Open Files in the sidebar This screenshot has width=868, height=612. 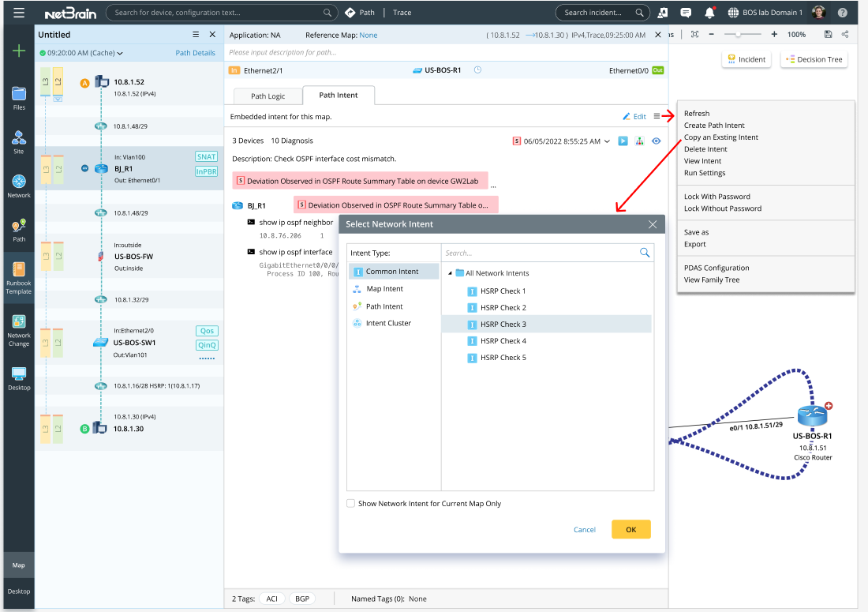(19, 98)
